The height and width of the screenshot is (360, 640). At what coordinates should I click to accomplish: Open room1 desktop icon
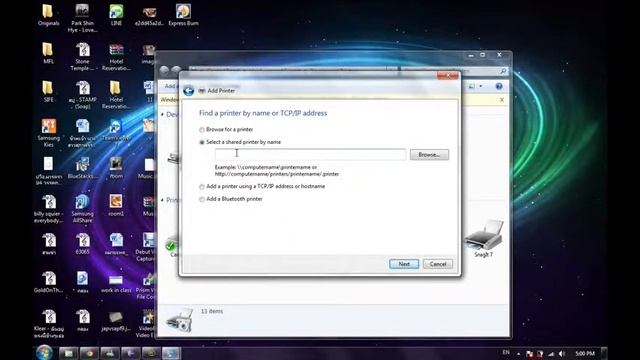tap(116, 205)
